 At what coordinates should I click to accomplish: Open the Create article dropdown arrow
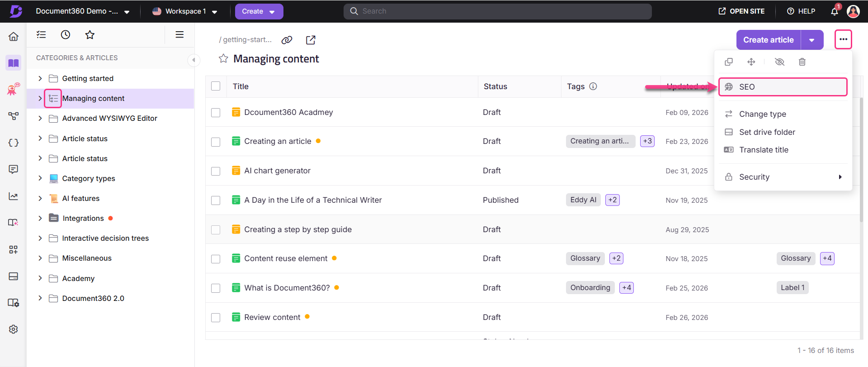tap(812, 40)
